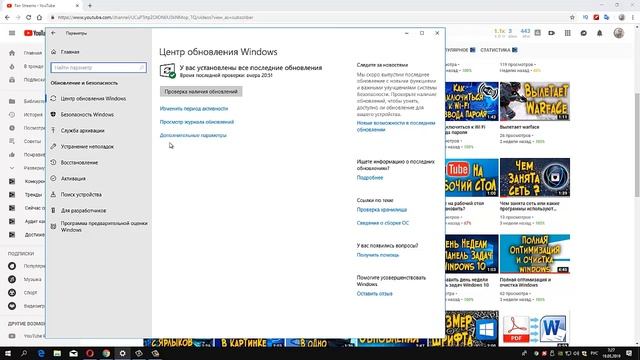
Task: Open Изменить период активности link
Action: point(194,109)
